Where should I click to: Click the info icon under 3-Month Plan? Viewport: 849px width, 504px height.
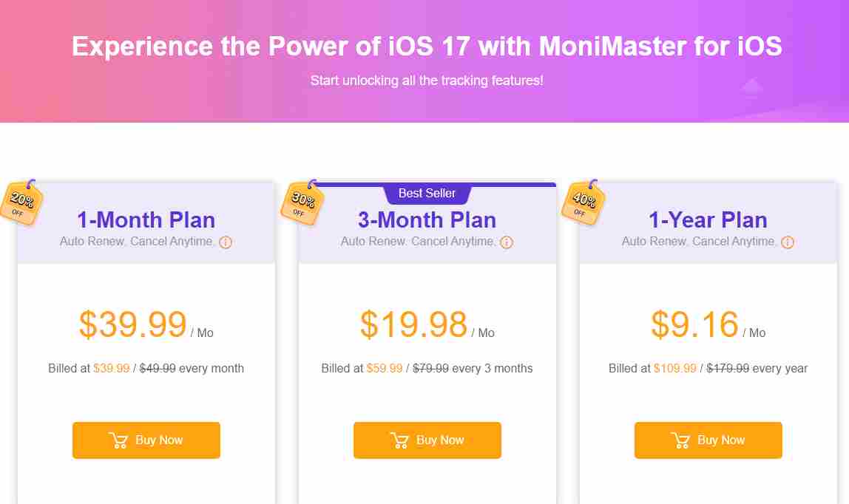(507, 242)
